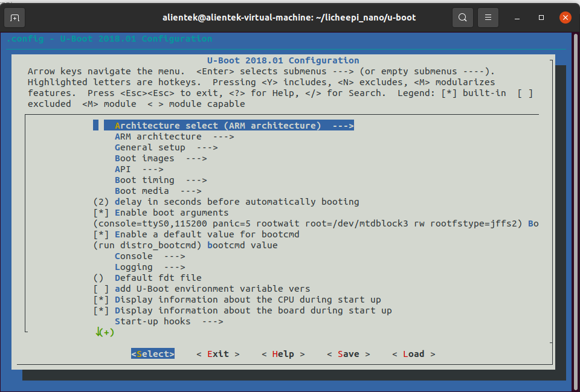Edit the run distro_bootcmd bootcmd value
Screen dimensions: 580x392
185,245
